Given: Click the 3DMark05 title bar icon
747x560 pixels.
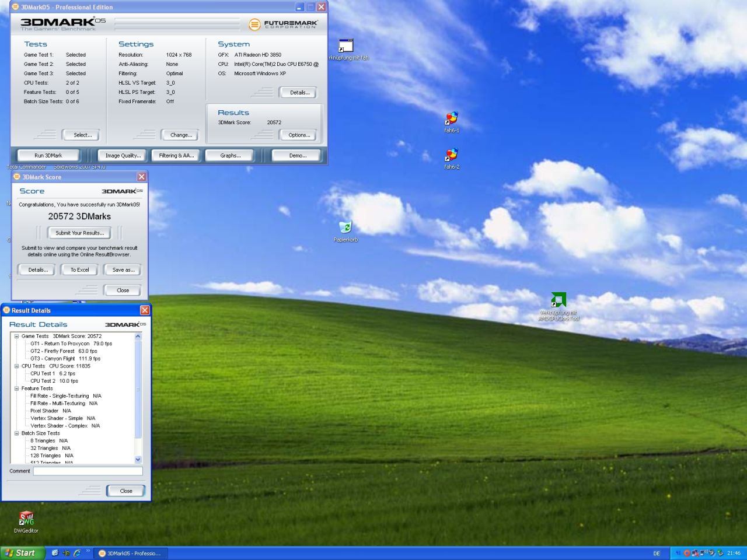Looking at the screenshot, I should pyautogui.click(x=15, y=7).
